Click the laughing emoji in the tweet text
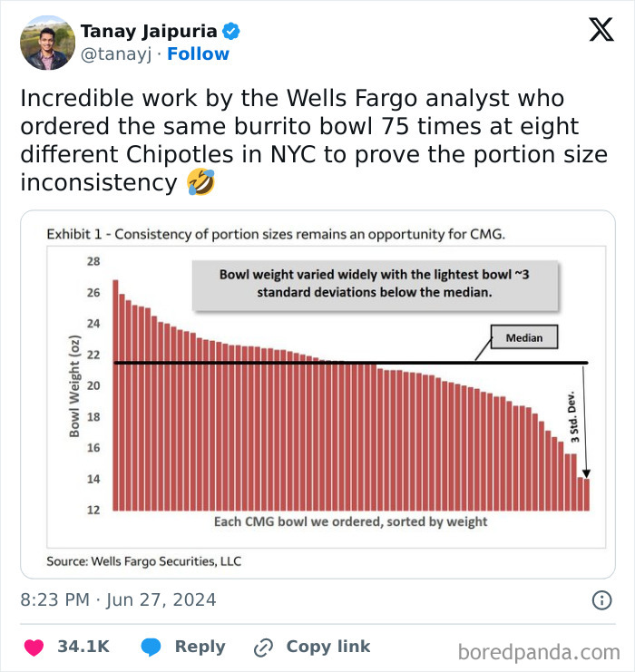 [x=200, y=182]
